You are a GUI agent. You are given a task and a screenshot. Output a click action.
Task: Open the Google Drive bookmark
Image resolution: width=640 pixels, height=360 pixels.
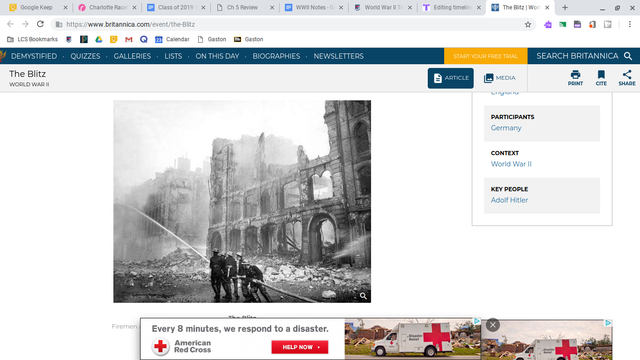point(99,39)
